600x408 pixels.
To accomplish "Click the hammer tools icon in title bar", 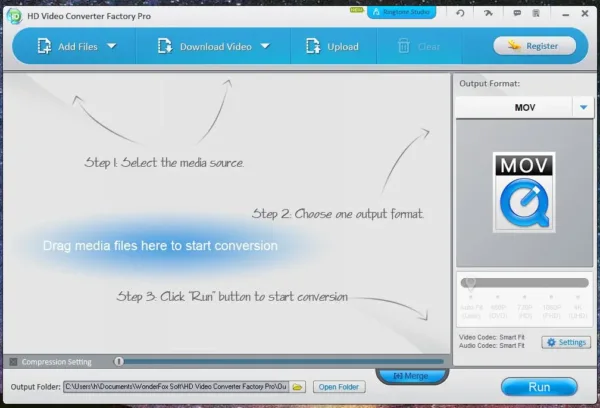I will pyautogui.click(x=488, y=13).
